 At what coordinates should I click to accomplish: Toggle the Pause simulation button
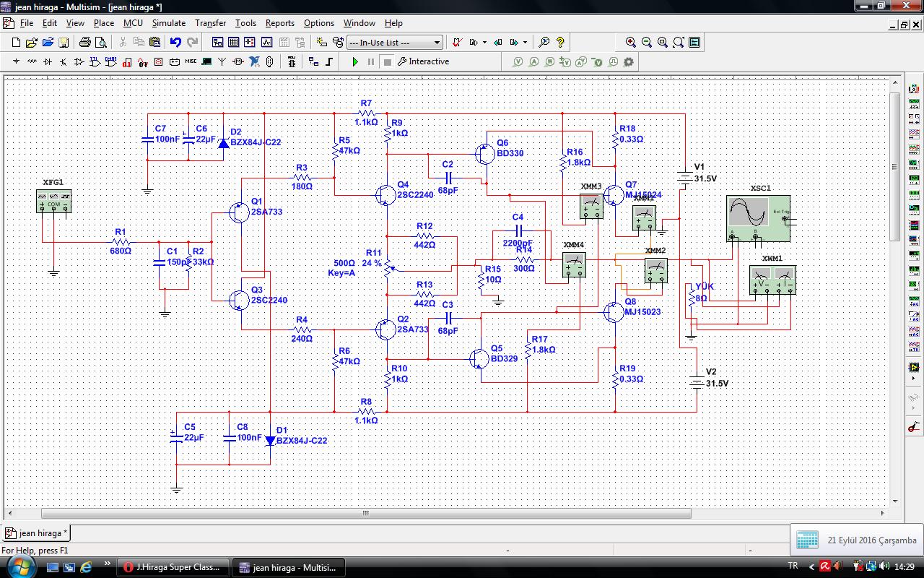click(x=371, y=62)
